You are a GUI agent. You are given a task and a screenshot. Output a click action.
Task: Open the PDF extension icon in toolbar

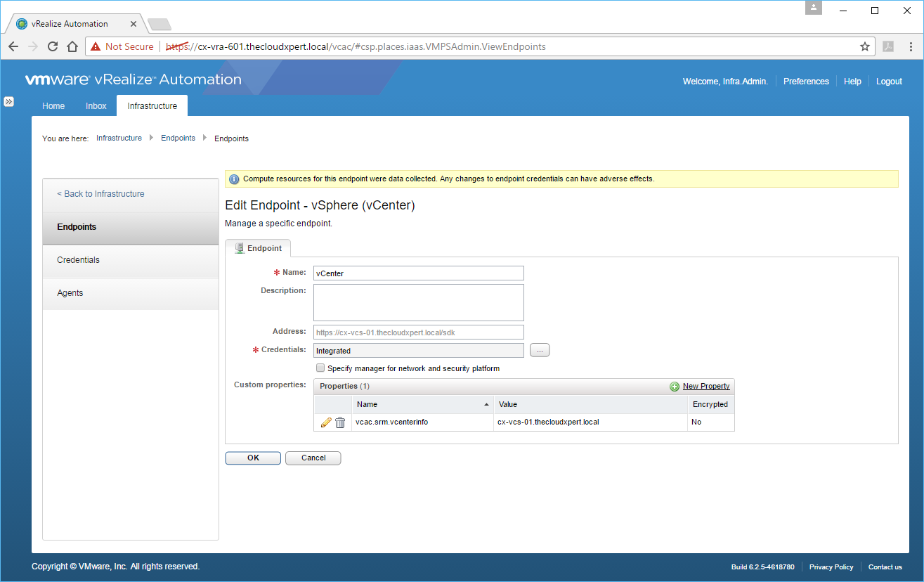888,46
